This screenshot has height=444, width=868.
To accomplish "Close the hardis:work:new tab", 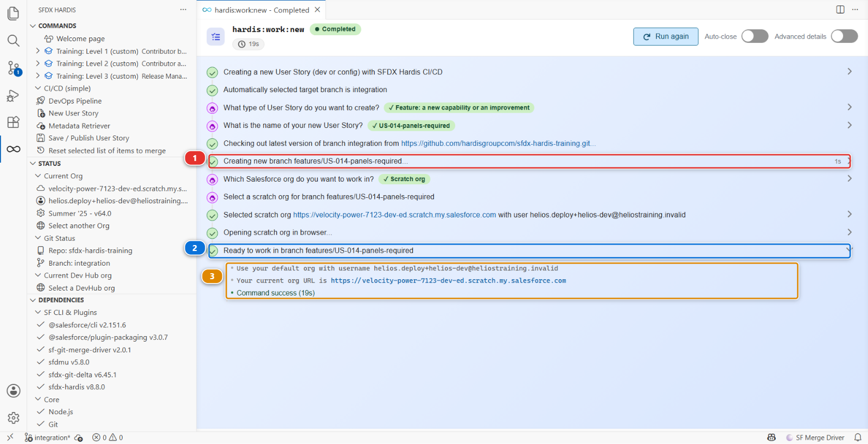I will 317,10.
